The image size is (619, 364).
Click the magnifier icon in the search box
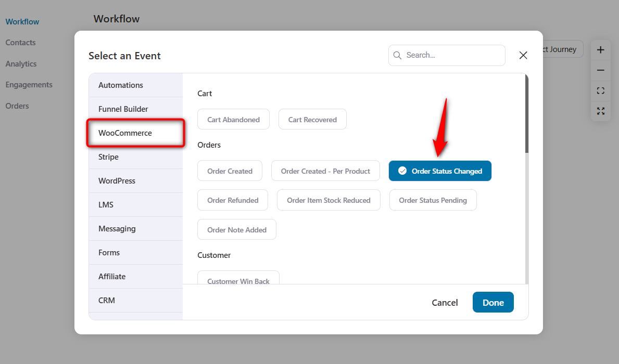398,55
